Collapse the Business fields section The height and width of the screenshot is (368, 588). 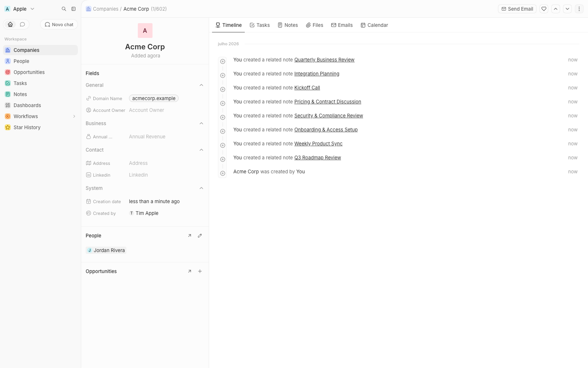[x=201, y=123]
